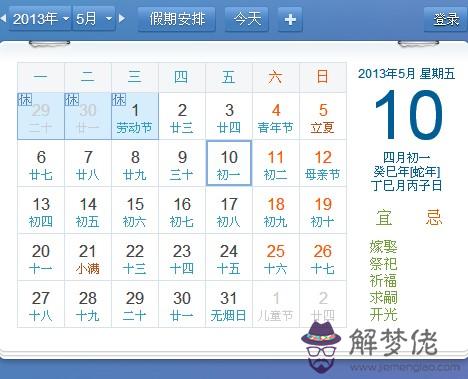
Task: Click the 解梦佬 watermark logo
Action: 370,346
